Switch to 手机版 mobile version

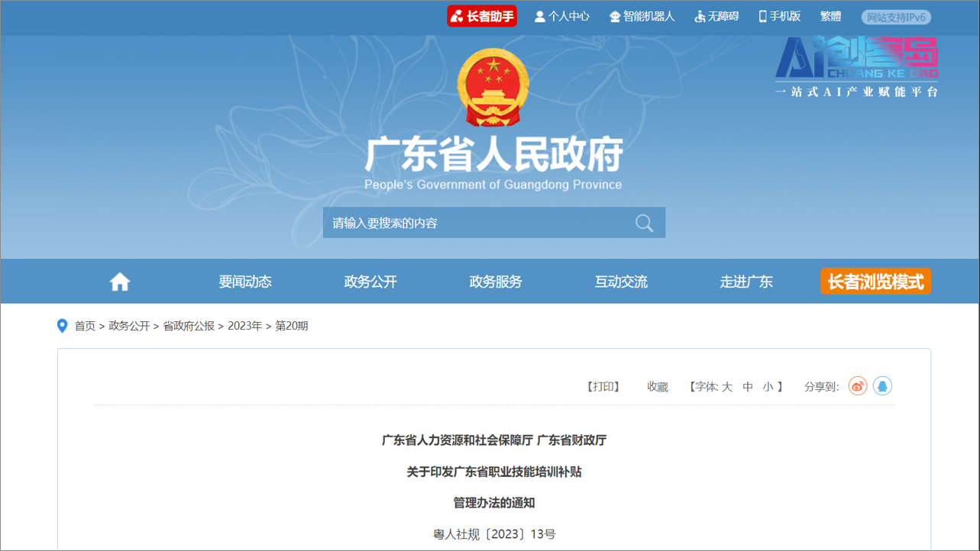[779, 16]
